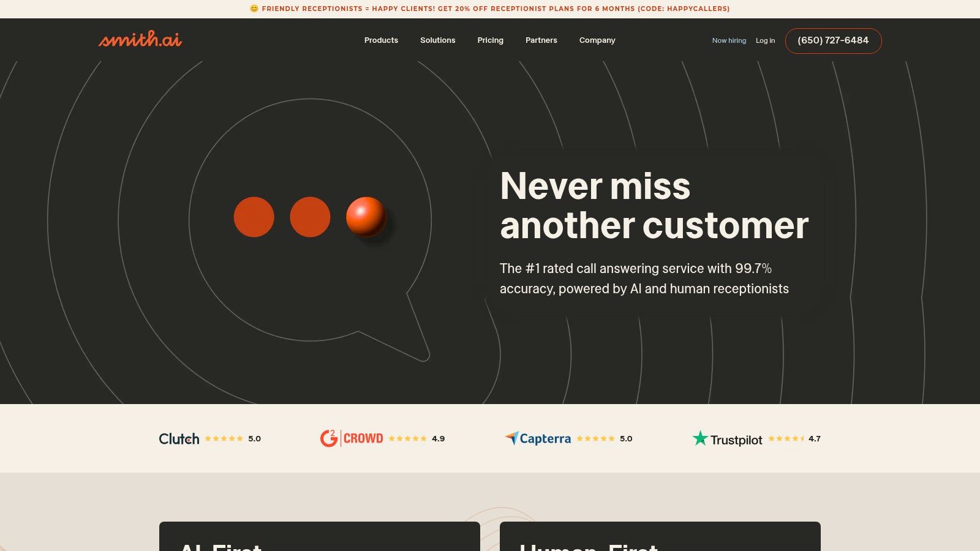Image resolution: width=980 pixels, height=551 pixels.
Task: Click the Trustpilot 4.7 rating
Action: coord(814,438)
